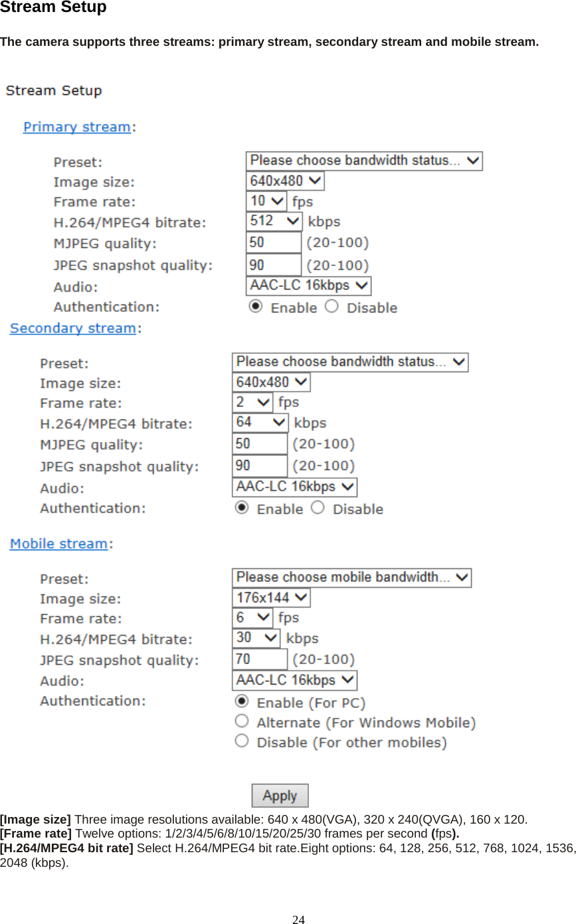
Task: Expand Secondary stream Frame rate dropdown
Action: pos(252,402)
